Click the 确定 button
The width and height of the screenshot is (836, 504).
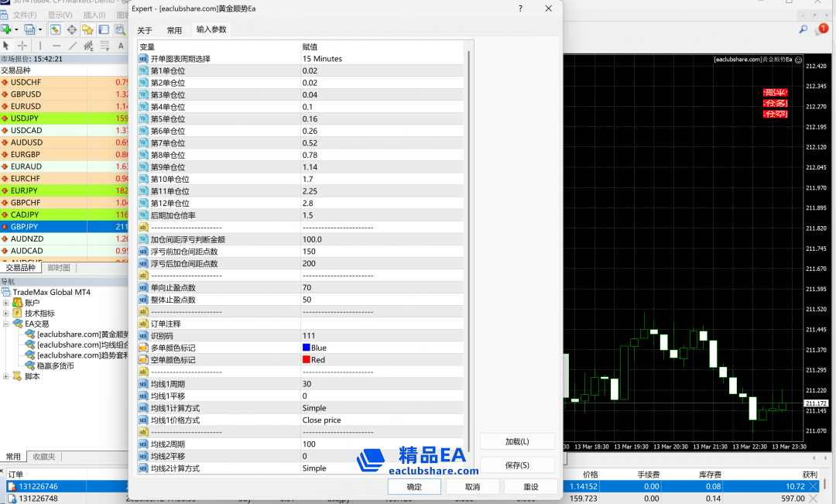[x=414, y=487]
